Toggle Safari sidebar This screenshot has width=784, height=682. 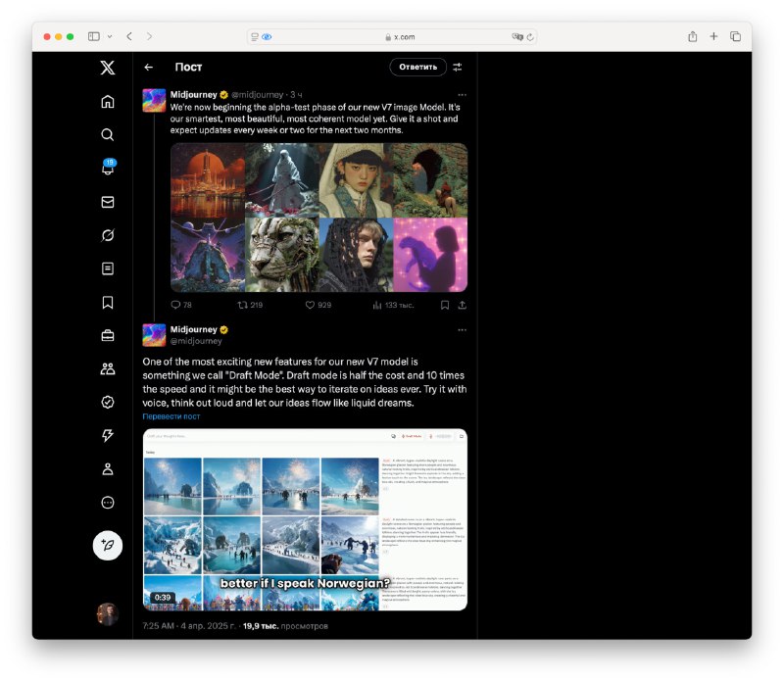click(x=94, y=36)
